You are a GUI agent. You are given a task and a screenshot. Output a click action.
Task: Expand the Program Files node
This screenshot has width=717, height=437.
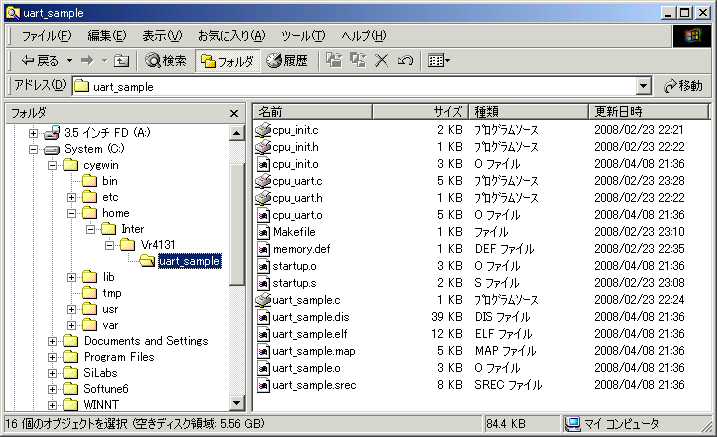53,357
